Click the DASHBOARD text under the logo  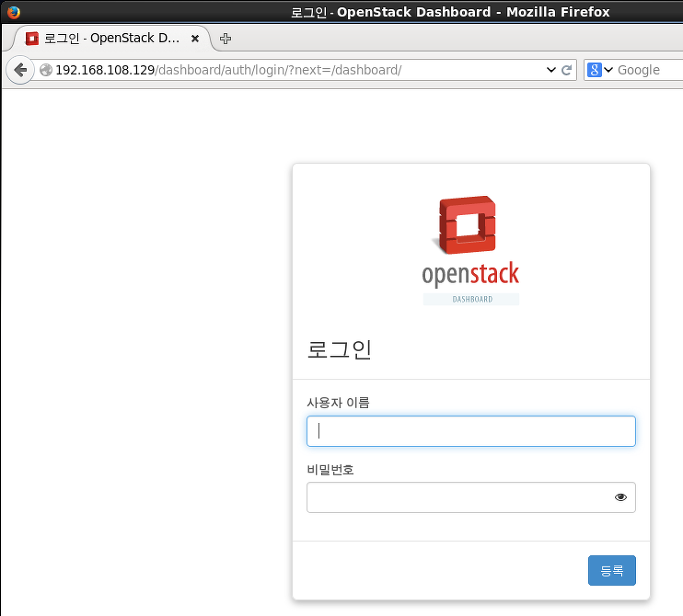[x=472, y=299]
